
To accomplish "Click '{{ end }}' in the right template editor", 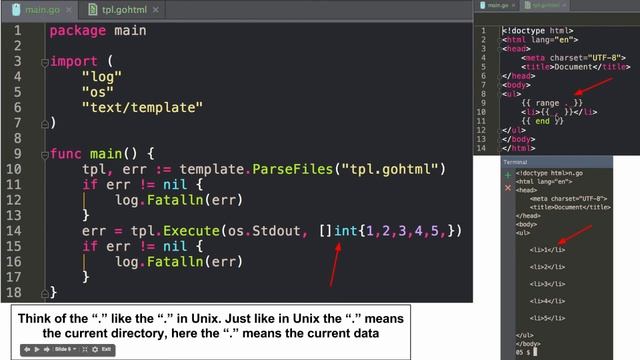I will coord(542,121).
